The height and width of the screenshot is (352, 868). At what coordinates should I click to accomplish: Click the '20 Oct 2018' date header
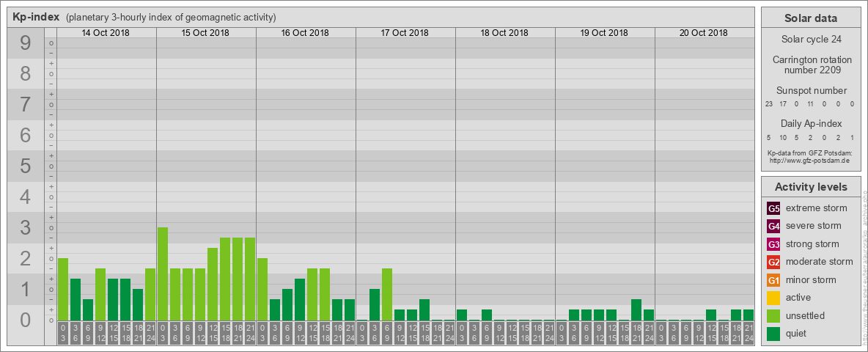pyautogui.click(x=704, y=33)
